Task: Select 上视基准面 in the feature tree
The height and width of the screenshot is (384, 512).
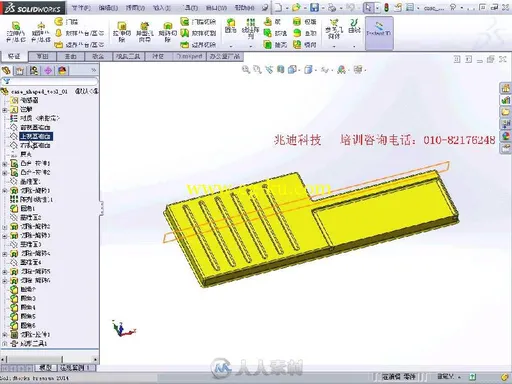Action: point(35,136)
